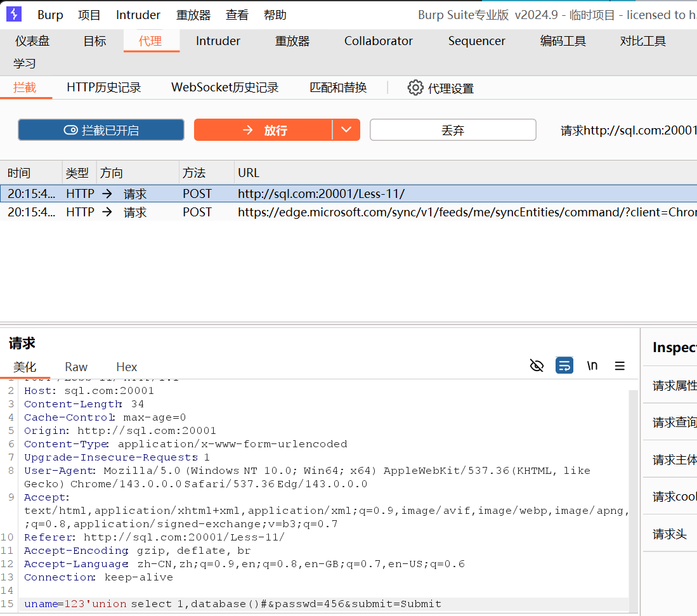Select the edge.microsoft.com sync request row
The image size is (697, 616).
[x=349, y=212]
